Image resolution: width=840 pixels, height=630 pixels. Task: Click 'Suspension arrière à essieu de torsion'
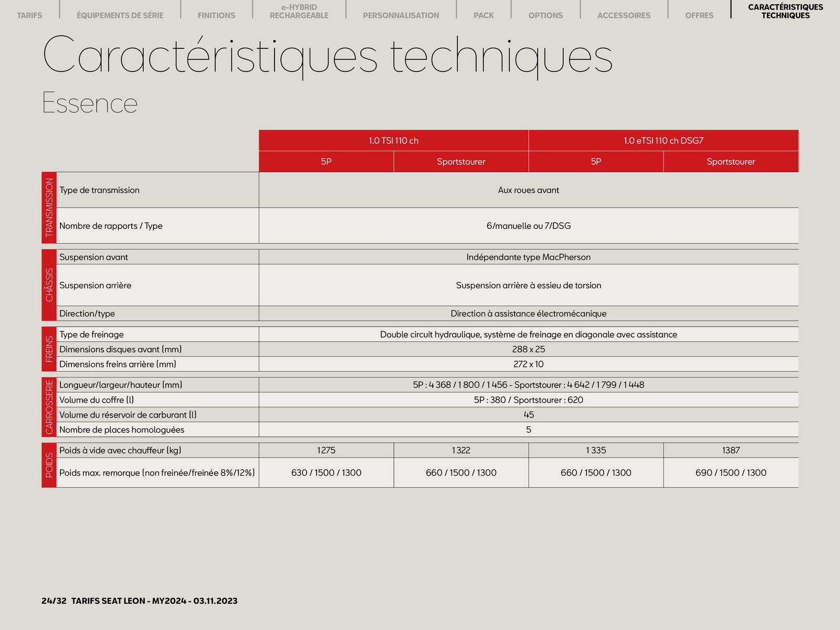pyautogui.click(x=528, y=285)
